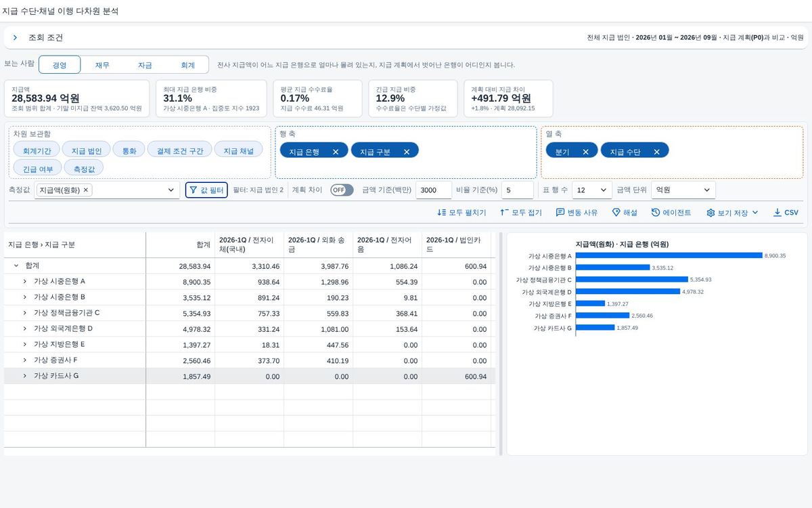Click the 2026-1Q / 외화 송금 column header
This screenshot has height=508, width=812.
[318, 245]
